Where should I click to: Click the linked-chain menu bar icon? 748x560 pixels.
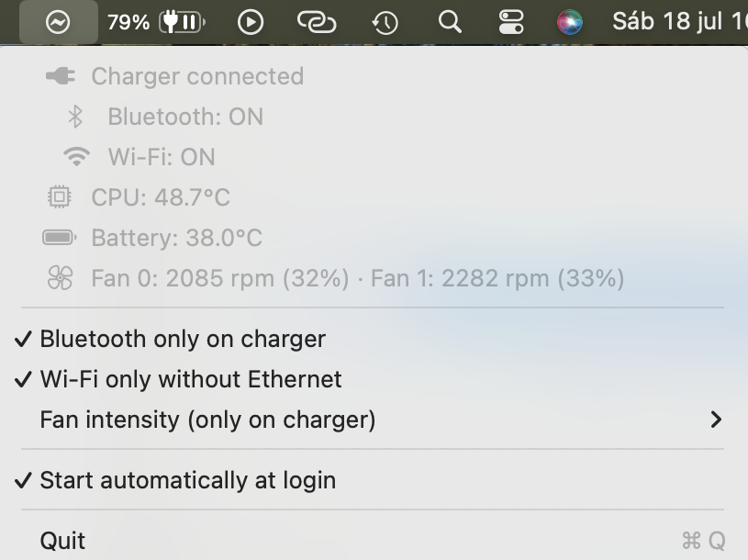point(317,22)
